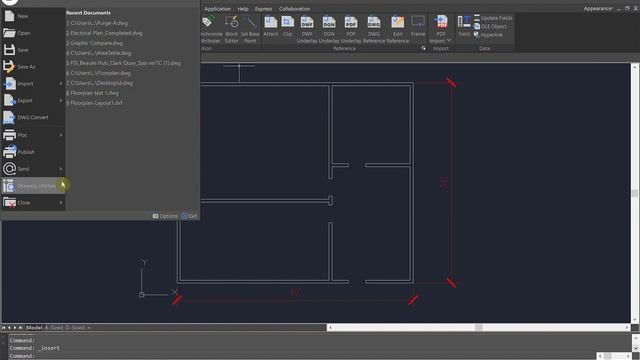
Task: Click the vertical scrollbar of the drawing
Action: coord(635,193)
